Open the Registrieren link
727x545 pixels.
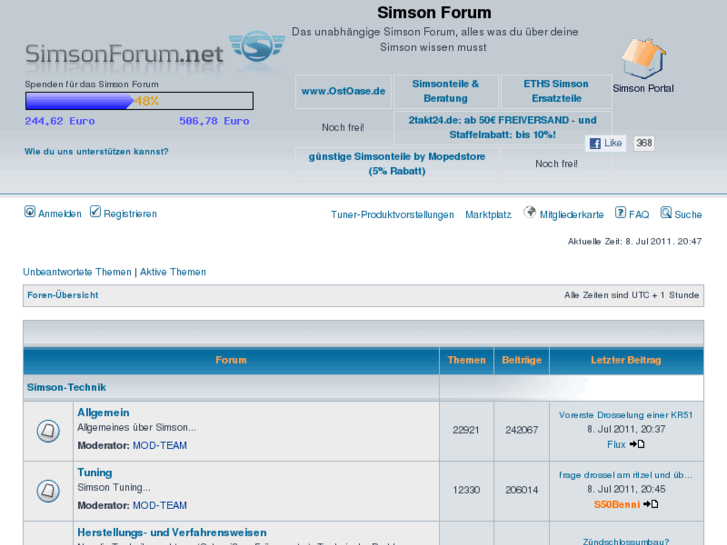130,214
